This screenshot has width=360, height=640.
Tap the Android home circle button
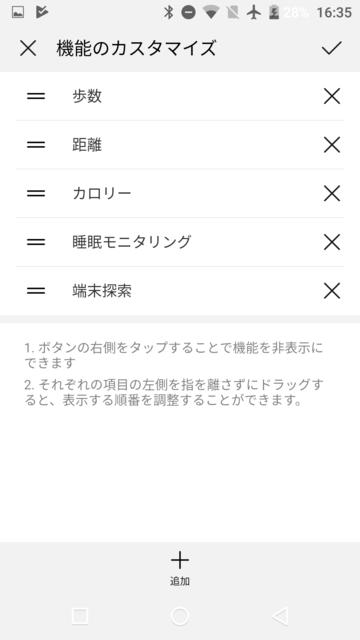pyautogui.click(x=180, y=616)
